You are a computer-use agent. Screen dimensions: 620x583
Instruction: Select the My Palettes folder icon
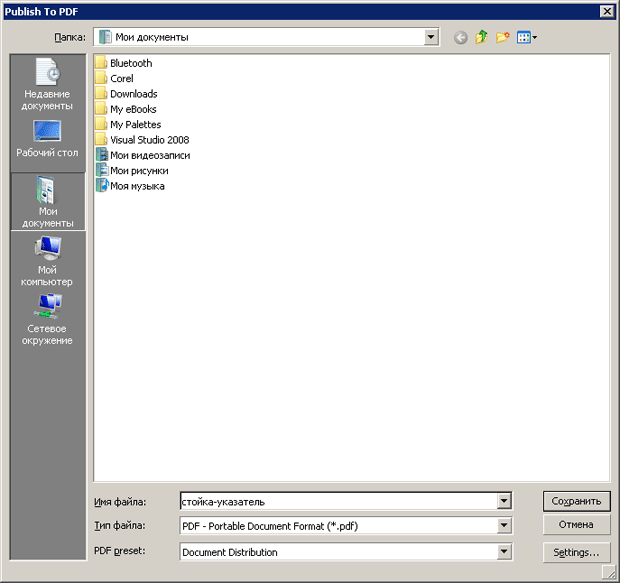(x=101, y=125)
